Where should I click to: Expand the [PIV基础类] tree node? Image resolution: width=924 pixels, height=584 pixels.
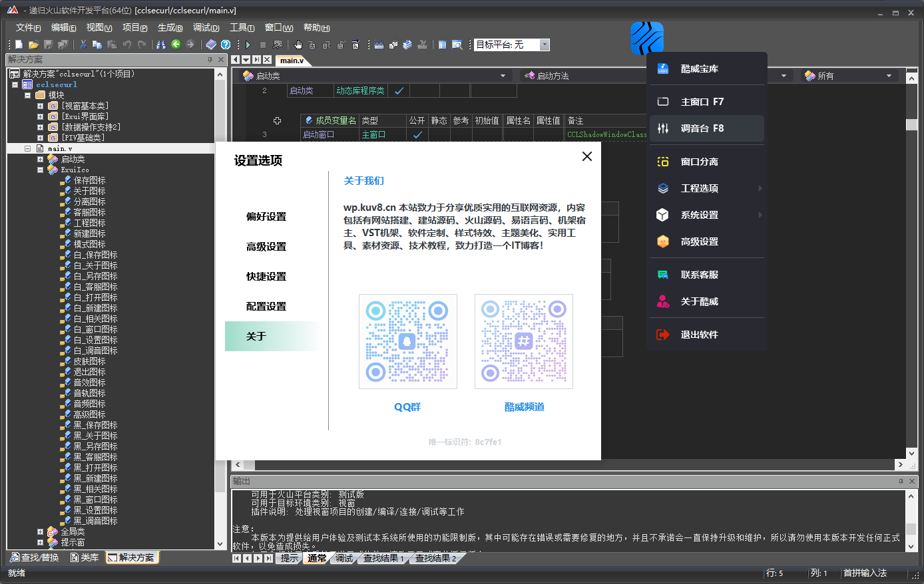point(40,138)
